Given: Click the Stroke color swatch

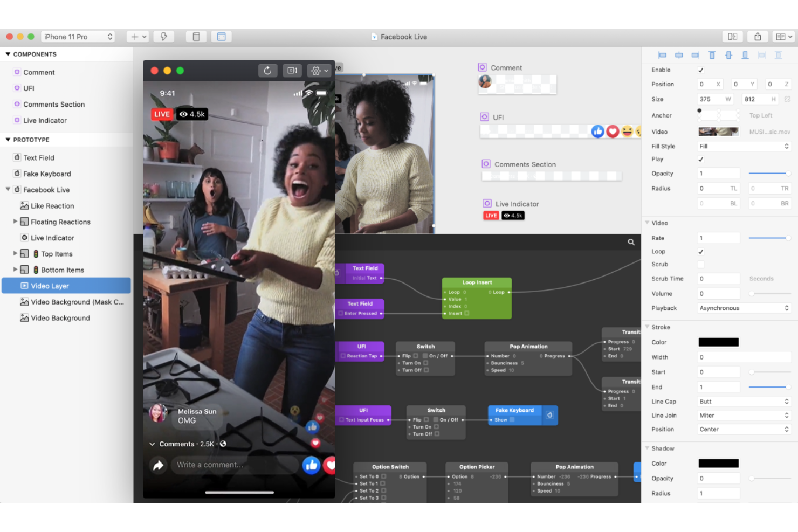Looking at the screenshot, I should (718, 342).
